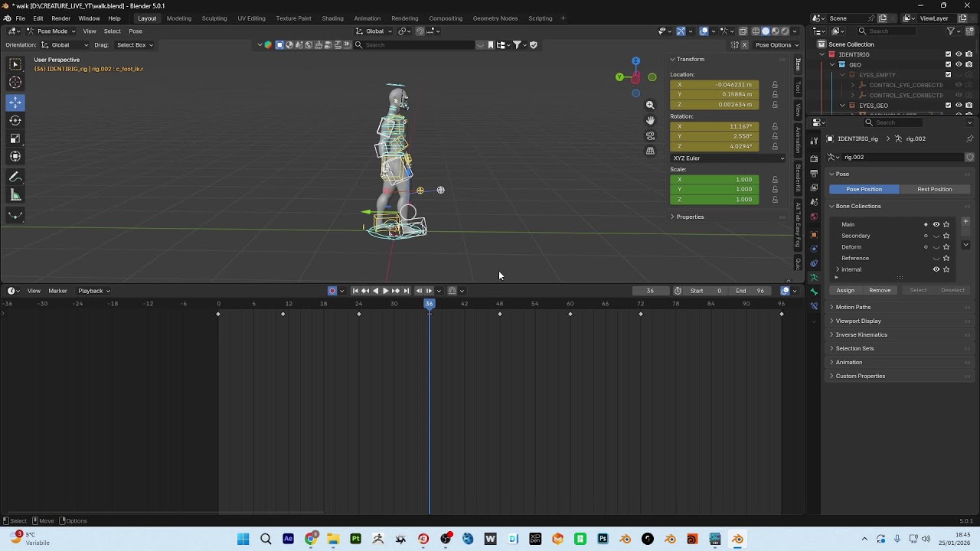980x551 pixels.
Task: Click the Pose Position button
Action: coord(864,189)
